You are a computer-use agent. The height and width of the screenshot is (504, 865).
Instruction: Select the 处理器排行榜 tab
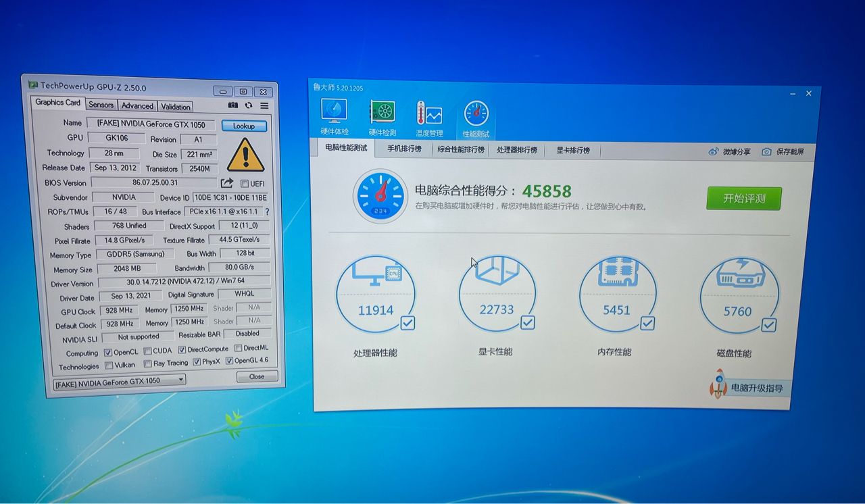click(517, 150)
